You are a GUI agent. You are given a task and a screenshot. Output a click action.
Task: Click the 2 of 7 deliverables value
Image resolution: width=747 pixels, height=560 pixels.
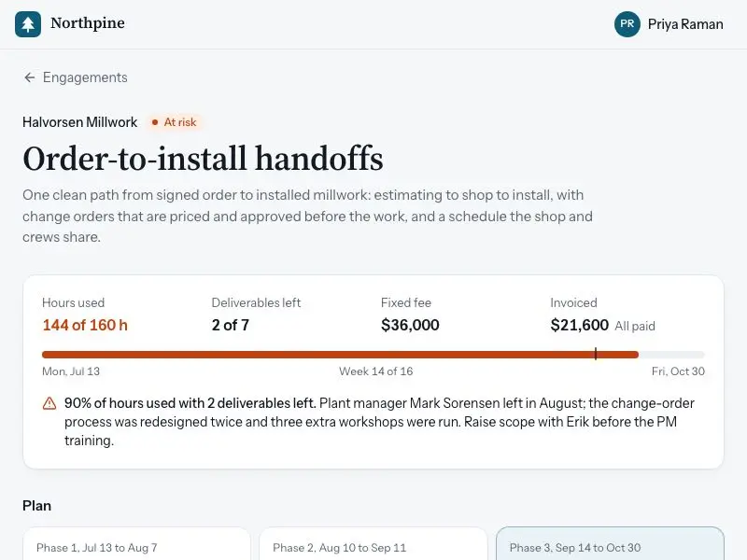(x=231, y=325)
